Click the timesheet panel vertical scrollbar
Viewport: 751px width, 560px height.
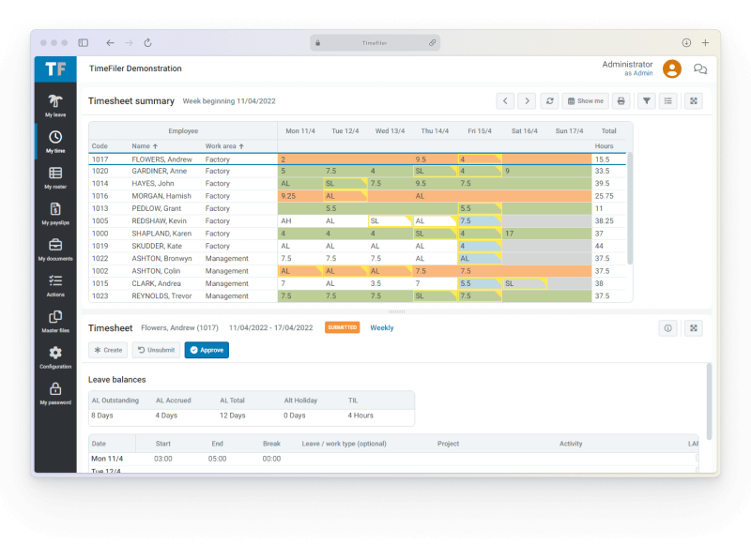point(709,401)
